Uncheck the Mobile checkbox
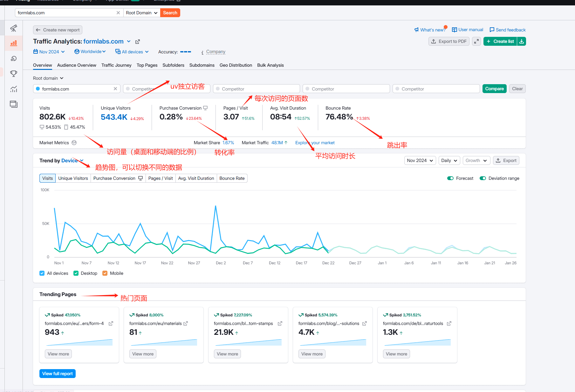Screen dimensions: 575x392 coord(105,273)
